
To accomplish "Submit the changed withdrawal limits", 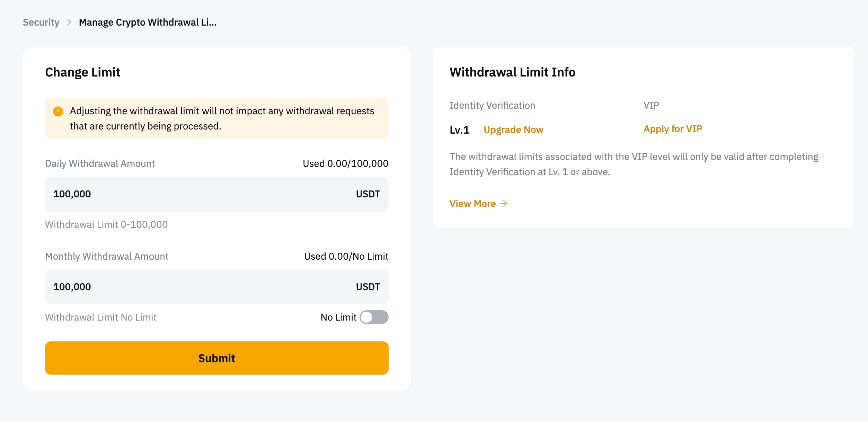I will (216, 358).
